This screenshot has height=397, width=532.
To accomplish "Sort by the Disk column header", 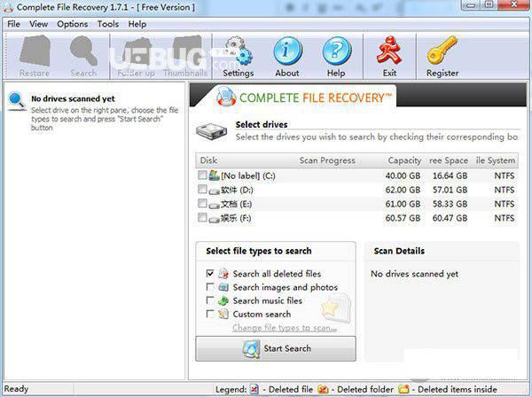I will (x=208, y=160).
